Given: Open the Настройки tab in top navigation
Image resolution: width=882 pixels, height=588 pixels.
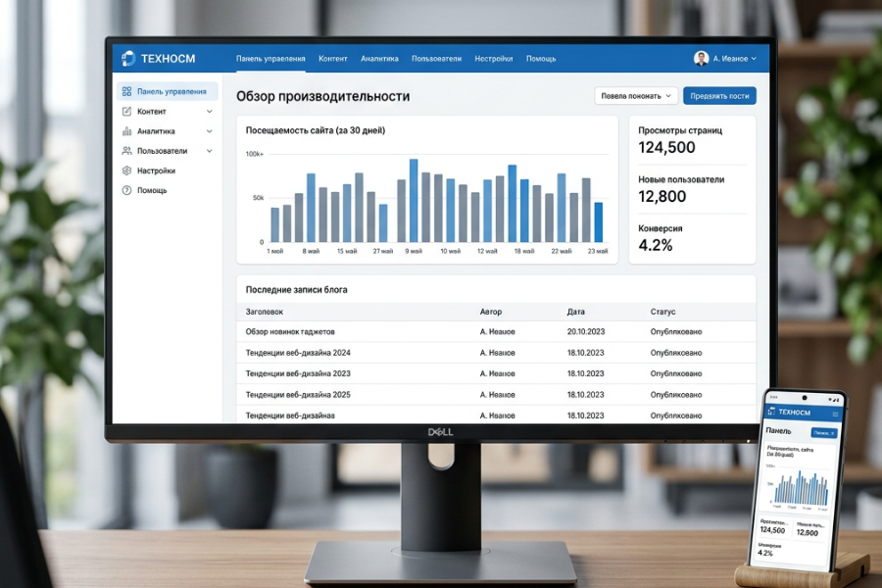Looking at the screenshot, I should click(x=493, y=59).
